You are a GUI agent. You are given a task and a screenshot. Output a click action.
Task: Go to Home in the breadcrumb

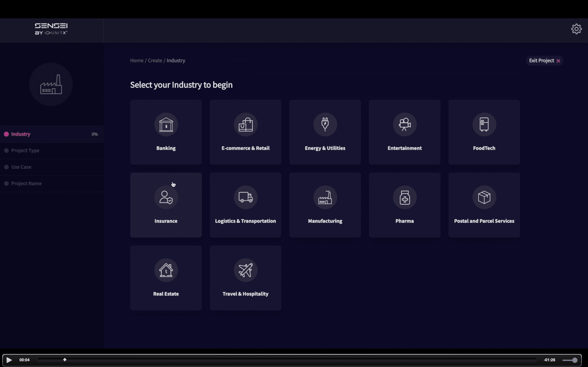[136, 60]
